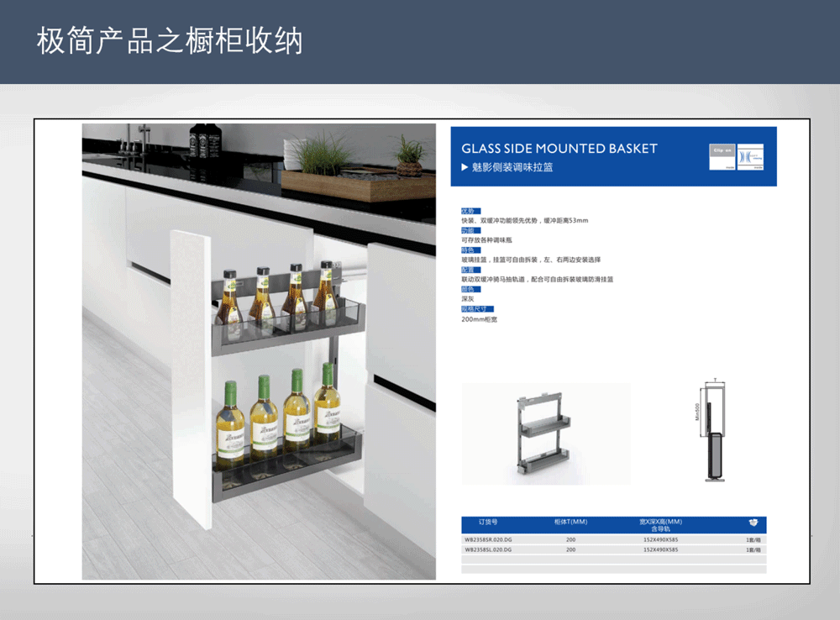Click the 200mm柜宽 specification text
This screenshot has height=620, width=840.
click(x=479, y=319)
